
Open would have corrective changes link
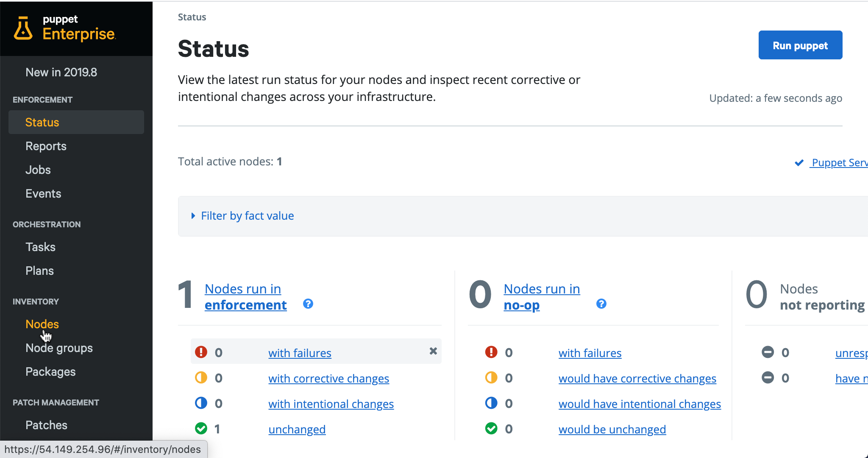click(637, 378)
